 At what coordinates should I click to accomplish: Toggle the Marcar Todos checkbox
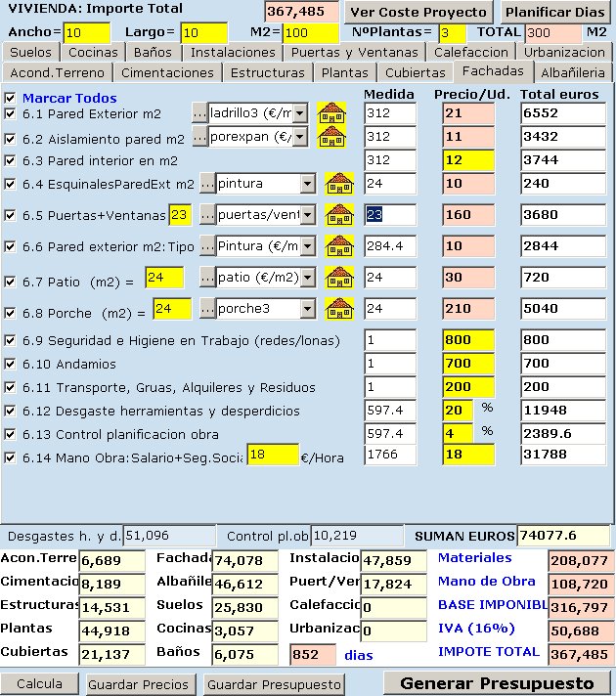pos(10,98)
